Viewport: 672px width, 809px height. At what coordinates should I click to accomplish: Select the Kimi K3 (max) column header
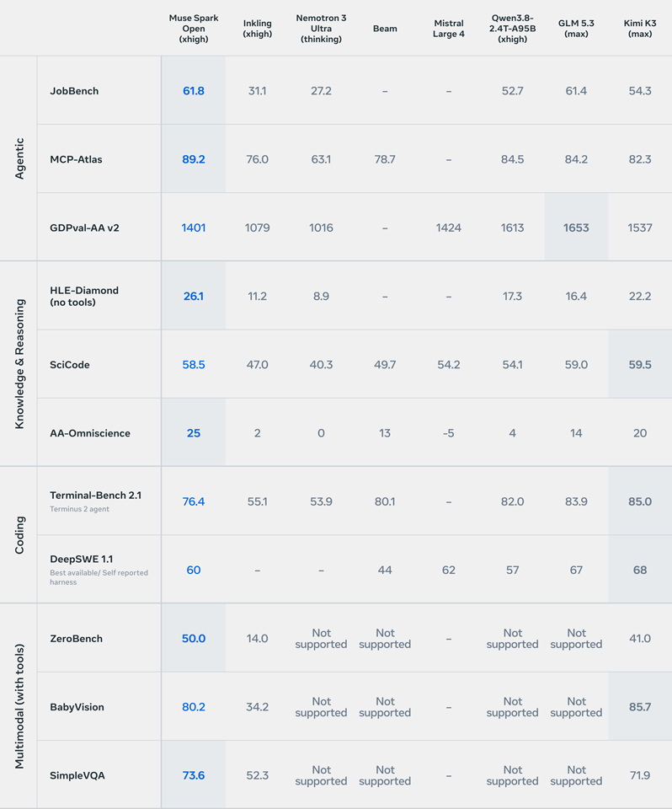click(639, 29)
